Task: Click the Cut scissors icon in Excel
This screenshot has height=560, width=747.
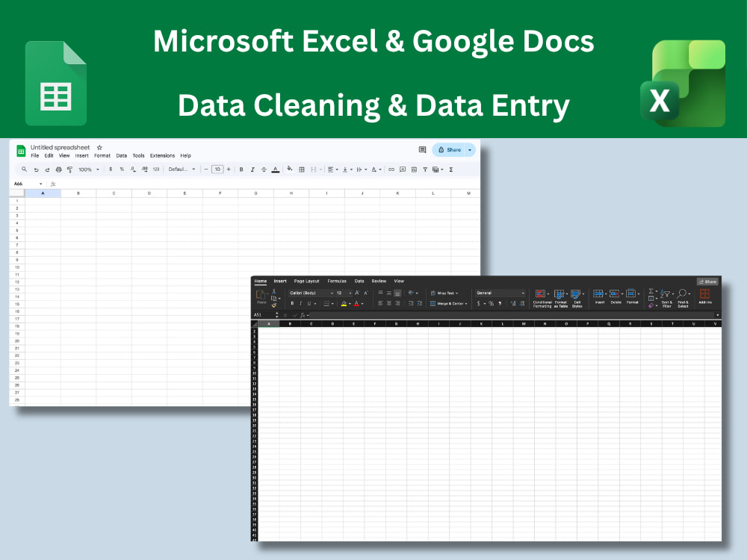Action: 274,291
